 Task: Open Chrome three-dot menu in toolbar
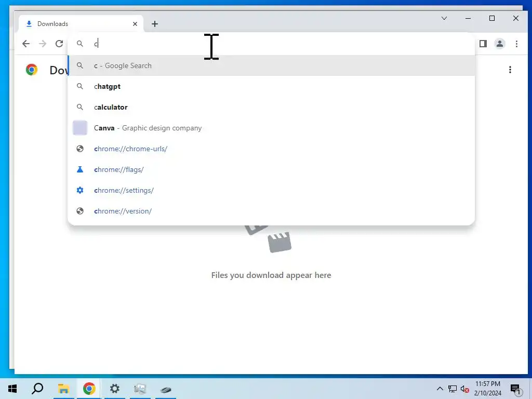[516, 44]
